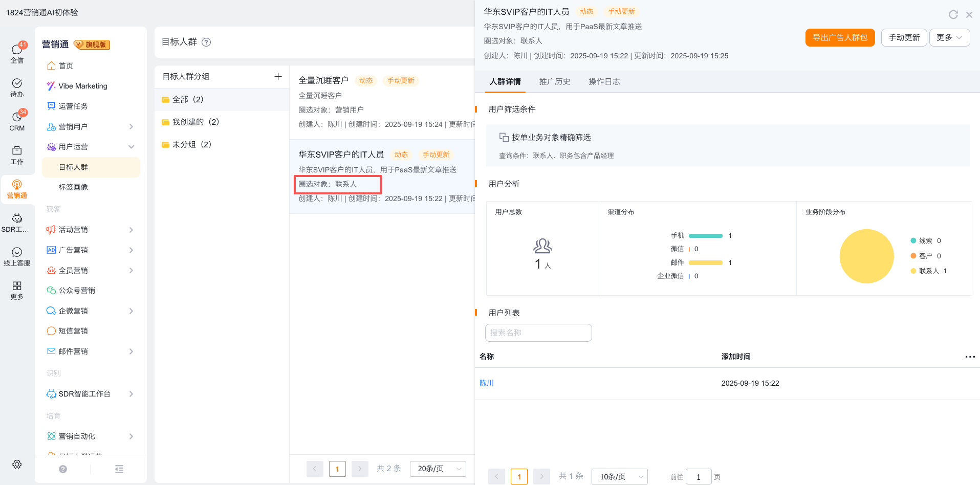Select the 我创建的 folder group
The image size is (980, 485).
[195, 122]
